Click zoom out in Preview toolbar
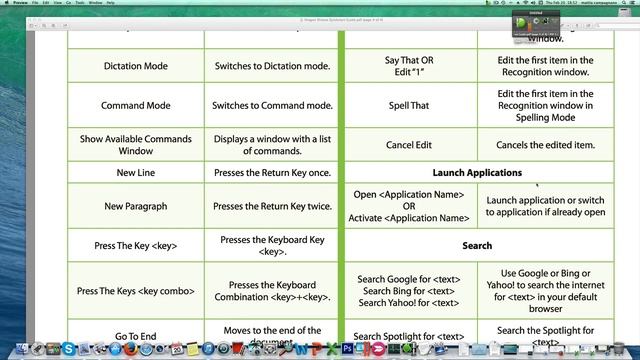The image size is (640, 360). pyautogui.click(x=44, y=25)
